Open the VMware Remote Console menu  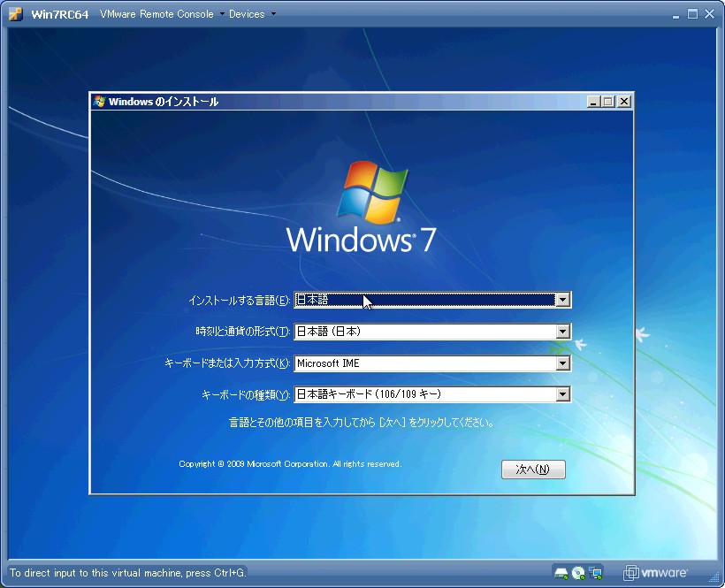coord(162,14)
